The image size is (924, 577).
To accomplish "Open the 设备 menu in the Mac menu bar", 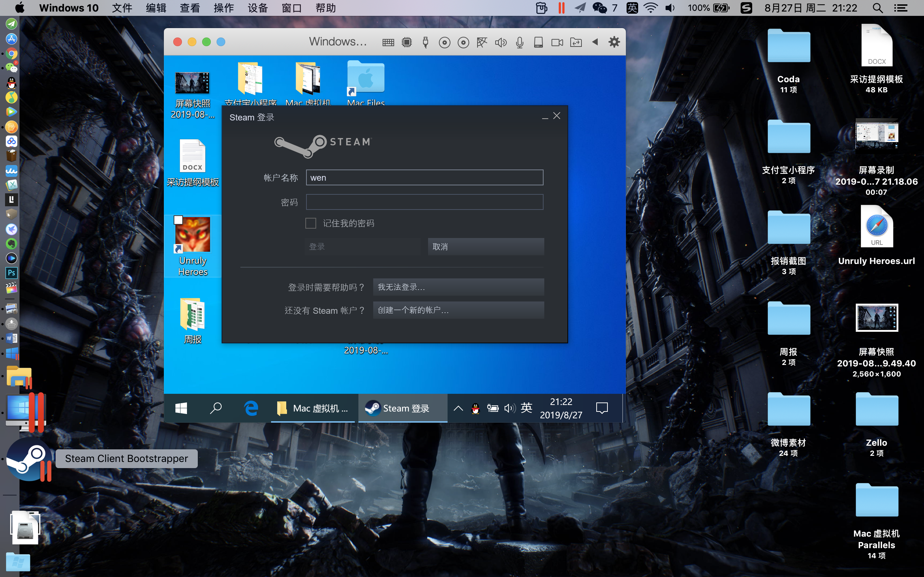I will point(257,8).
